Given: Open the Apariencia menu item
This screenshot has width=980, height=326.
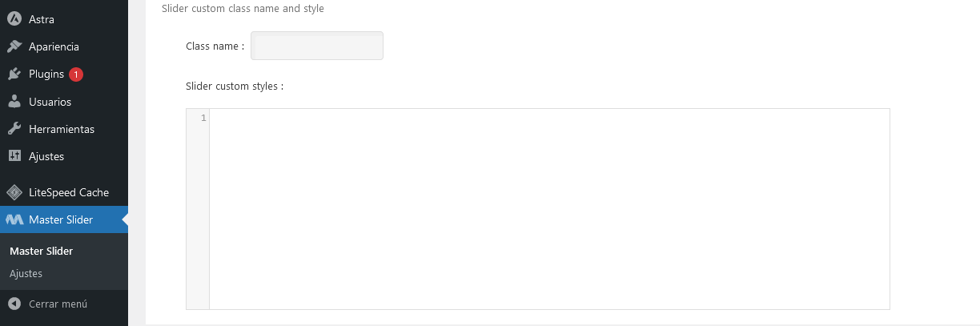Looking at the screenshot, I should point(54,46).
